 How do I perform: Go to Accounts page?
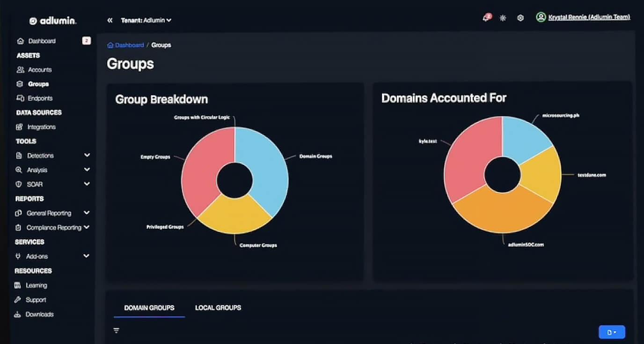pos(40,70)
